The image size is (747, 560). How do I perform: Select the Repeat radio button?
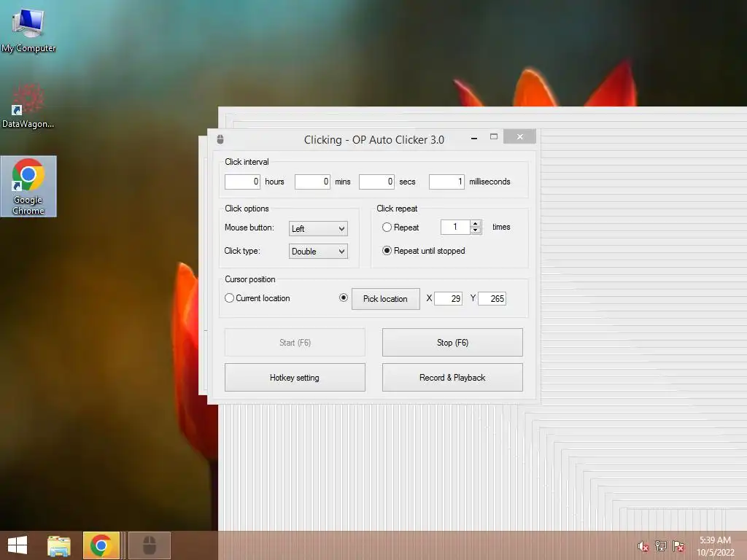(387, 227)
